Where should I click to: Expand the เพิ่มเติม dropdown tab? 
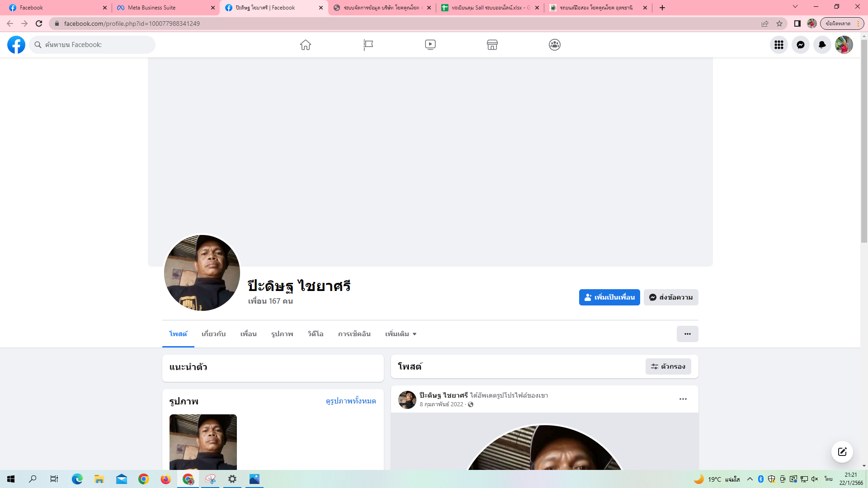[x=401, y=334]
